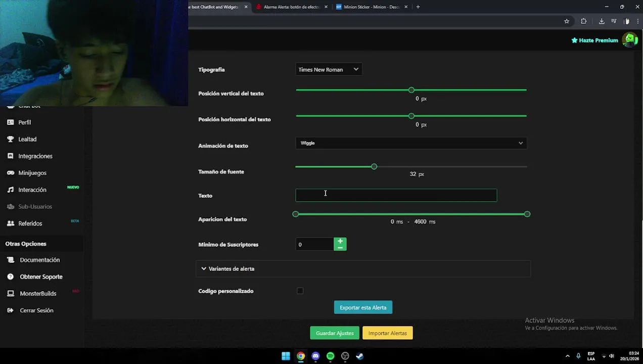
Task: Open the Animación de texto Wiggle dropdown
Action: pos(411,143)
